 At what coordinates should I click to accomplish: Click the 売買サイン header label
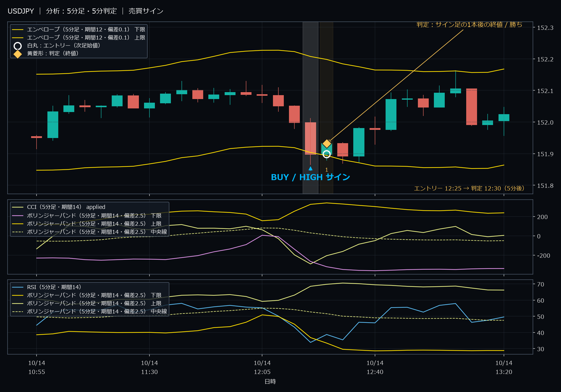146,11
